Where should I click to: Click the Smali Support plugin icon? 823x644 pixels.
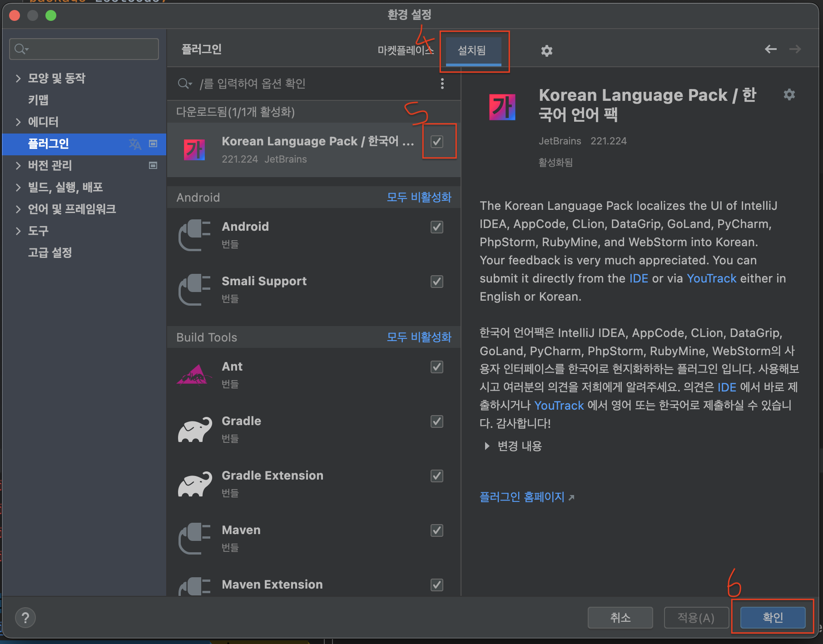[194, 289]
